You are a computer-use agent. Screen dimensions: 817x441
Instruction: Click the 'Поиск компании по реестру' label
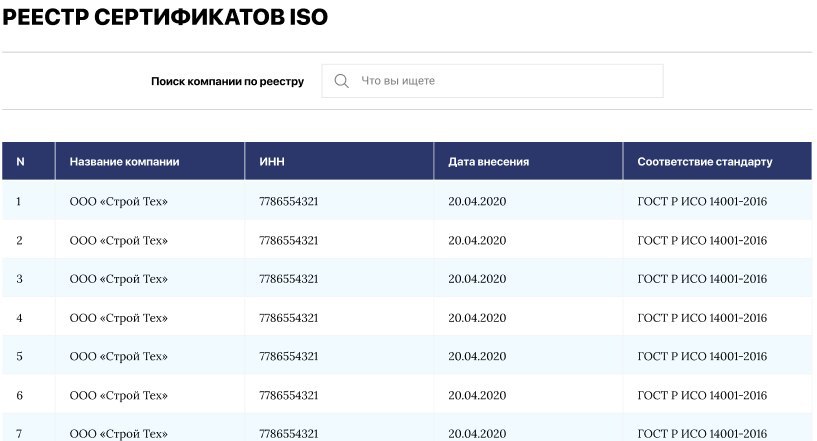(x=227, y=81)
